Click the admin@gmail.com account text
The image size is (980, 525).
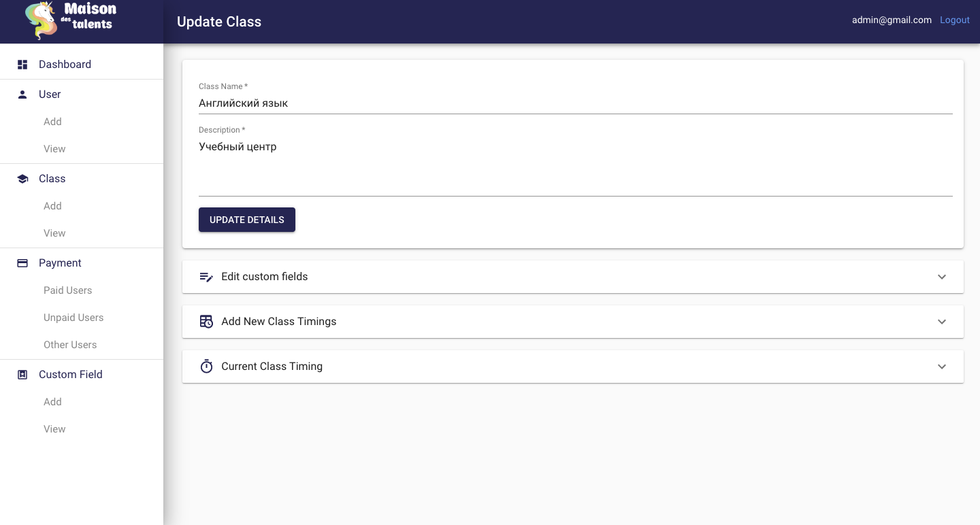892,20
